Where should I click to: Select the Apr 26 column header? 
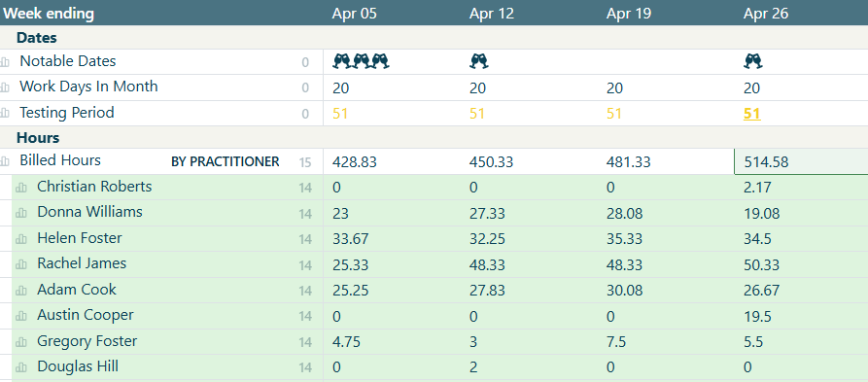tap(766, 14)
